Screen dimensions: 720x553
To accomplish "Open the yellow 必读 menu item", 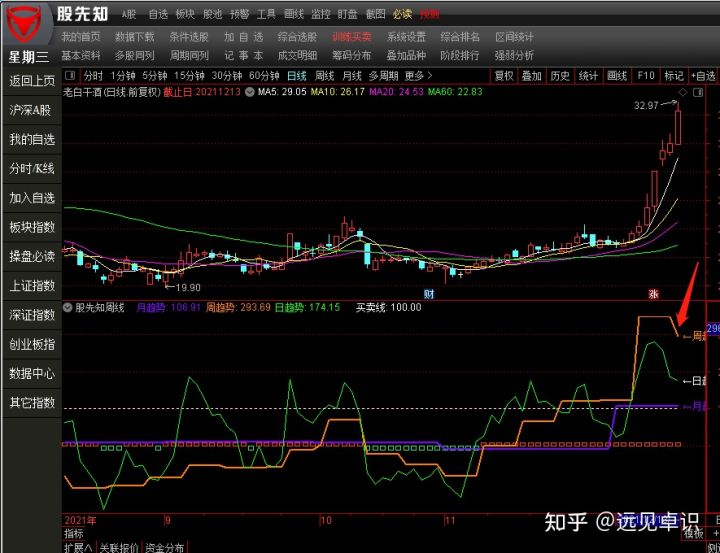I will tap(402, 14).
